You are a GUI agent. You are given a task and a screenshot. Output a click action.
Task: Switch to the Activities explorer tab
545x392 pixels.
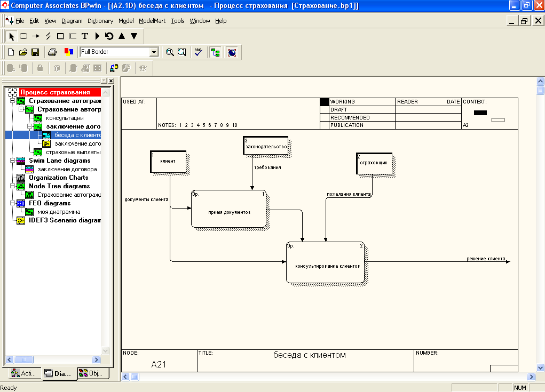pos(23,373)
